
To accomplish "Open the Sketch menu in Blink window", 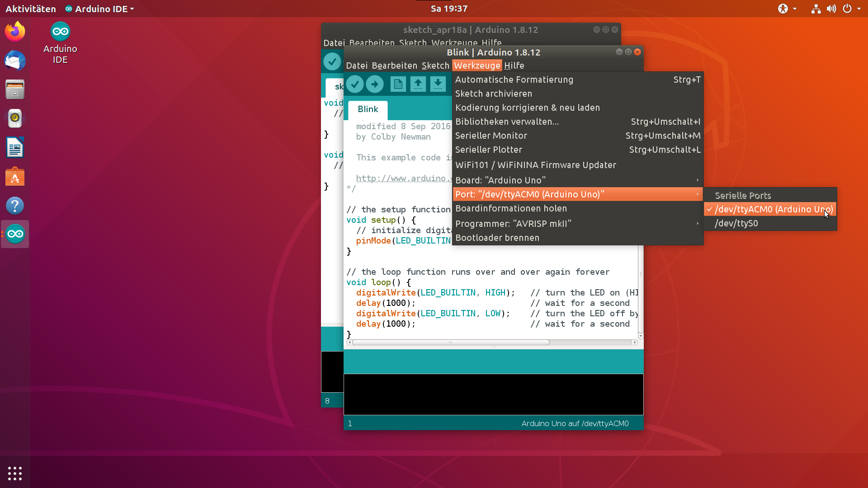I will (435, 66).
